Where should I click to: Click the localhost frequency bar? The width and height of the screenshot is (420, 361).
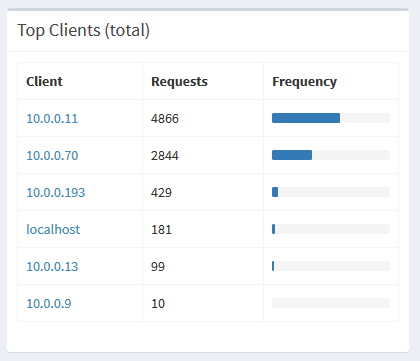(x=331, y=229)
